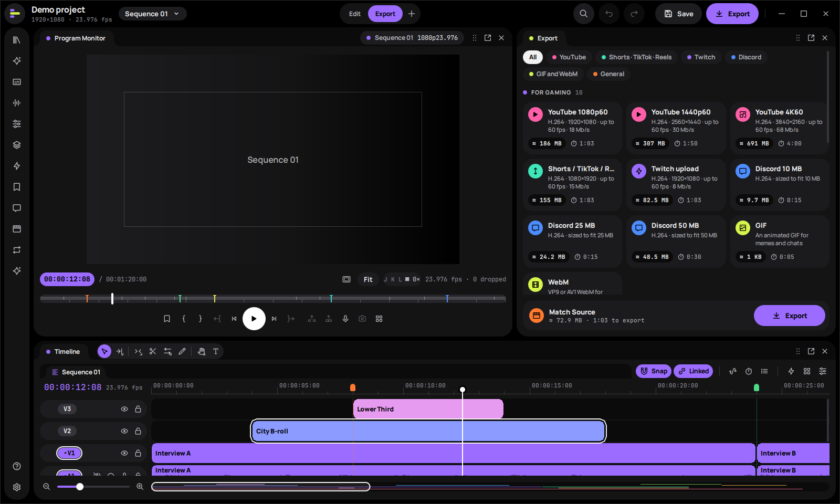Adjust the timeline zoom slider handle
Screen dimensions: 840x504
[80, 487]
